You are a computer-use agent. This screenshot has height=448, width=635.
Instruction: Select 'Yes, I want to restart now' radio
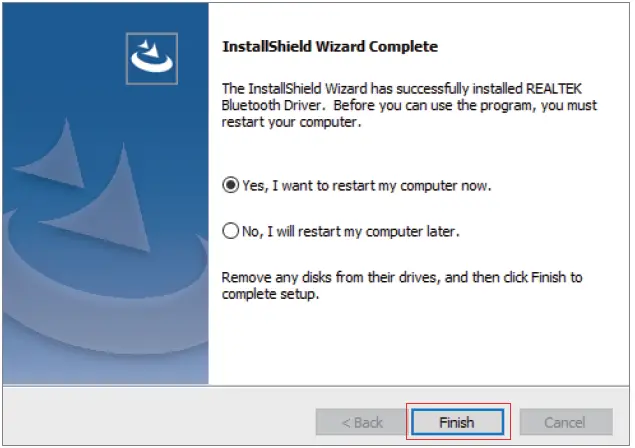(231, 185)
